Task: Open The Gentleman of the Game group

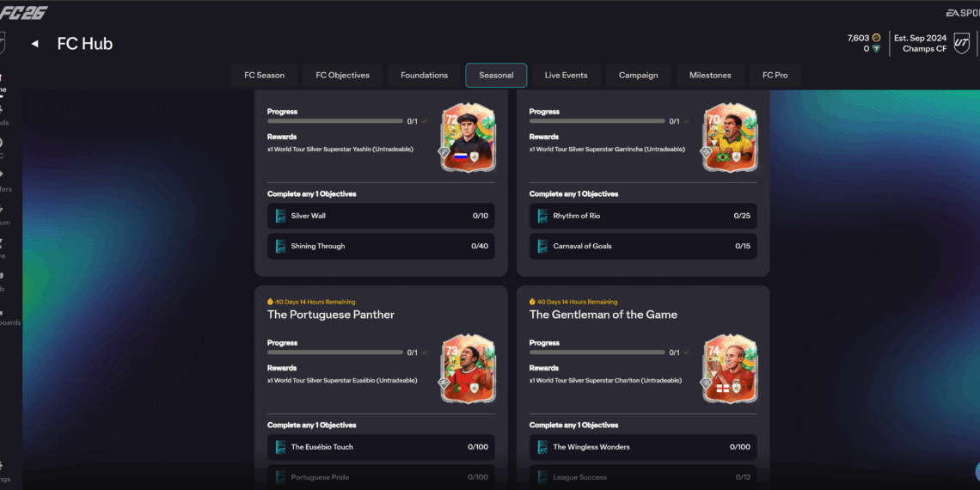Action: tap(603, 315)
